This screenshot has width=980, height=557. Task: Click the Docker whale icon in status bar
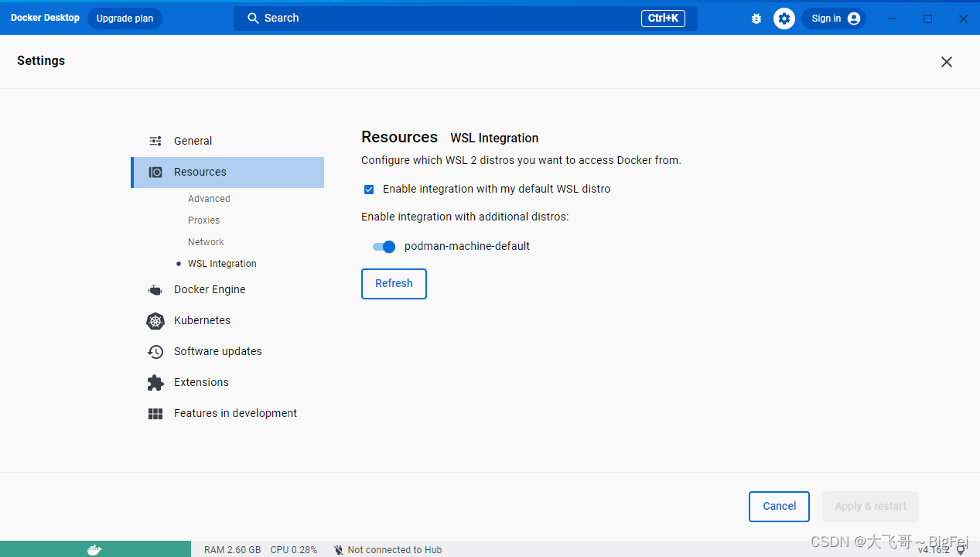coord(94,548)
